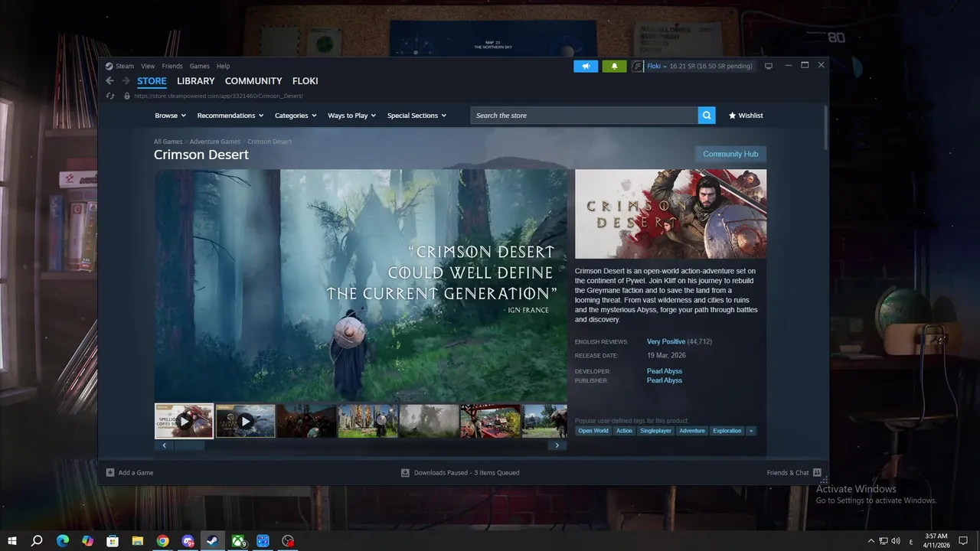Image resolution: width=980 pixels, height=551 pixels.
Task: Click the Steam taskbar icon
Action: click(x=213, y=541)
